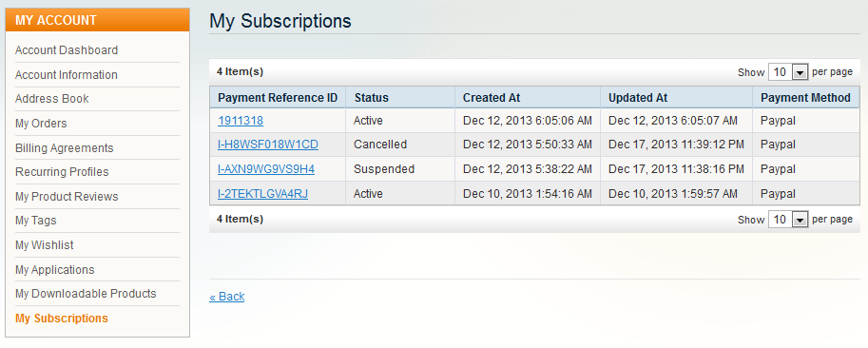View My Orders in sidebar

[41, 124]
